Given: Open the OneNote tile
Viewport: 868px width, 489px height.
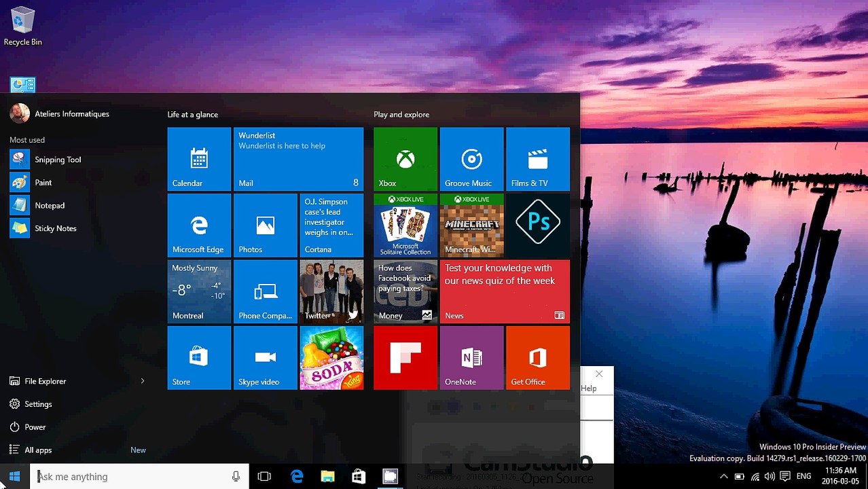Looking at the screenshot, I should 471,358.
